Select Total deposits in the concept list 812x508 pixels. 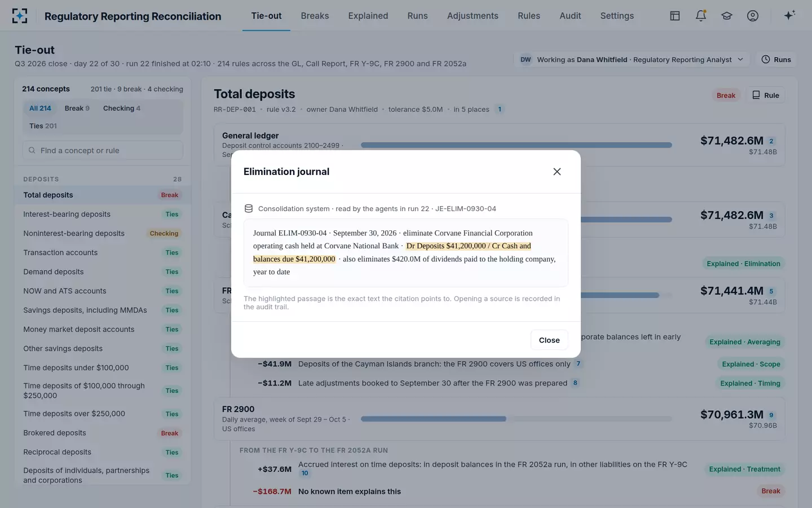click(x=103, y=195)
